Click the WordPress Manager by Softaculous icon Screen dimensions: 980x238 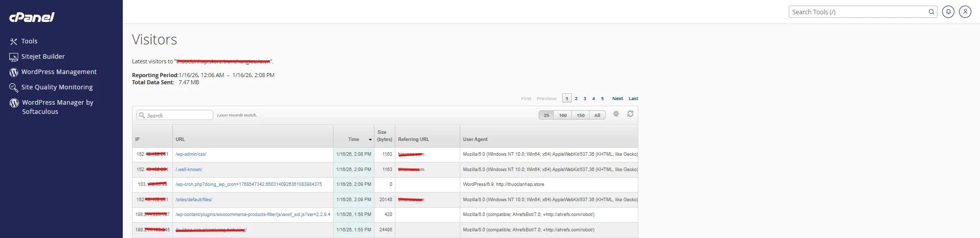[x=14, y=103]
